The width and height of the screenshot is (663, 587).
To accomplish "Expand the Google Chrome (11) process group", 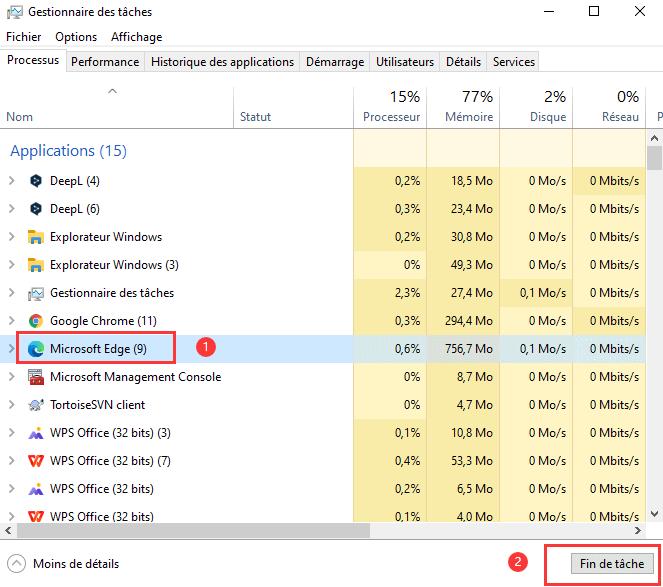I will click(x=12, y=321).
